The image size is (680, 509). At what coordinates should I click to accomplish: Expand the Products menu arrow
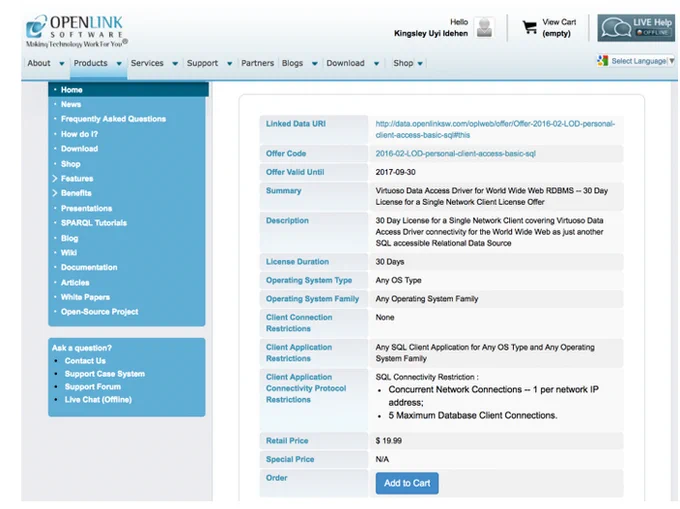[x=119, y=64]
